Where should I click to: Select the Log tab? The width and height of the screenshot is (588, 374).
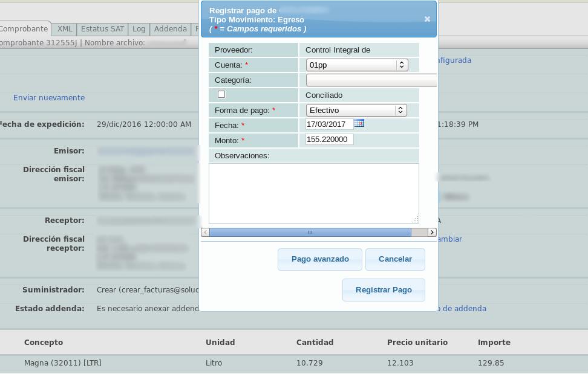(139, 29)
